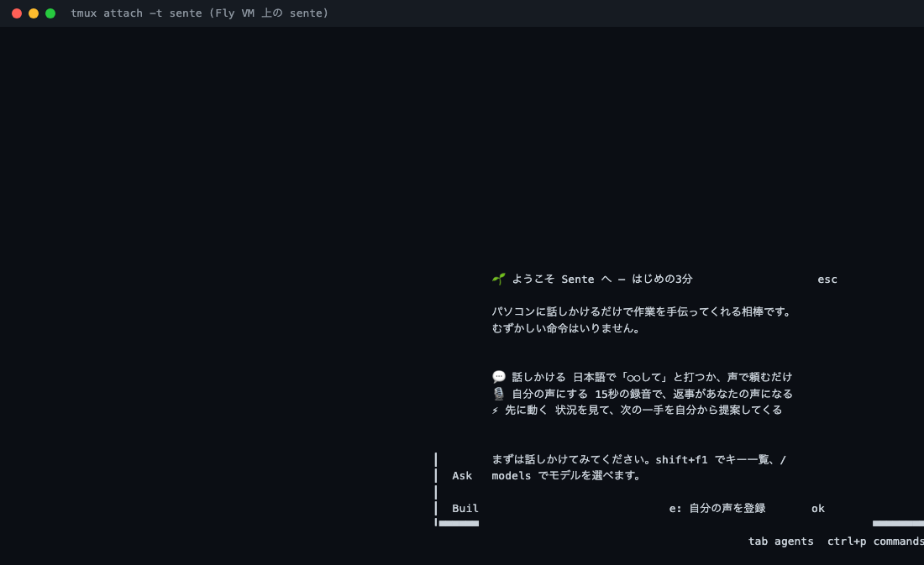This screenshot has height=565, width=924.
Task: Dismiss the welcome dialog with esc
Action: pyautogui.click(x=827, y=280)
